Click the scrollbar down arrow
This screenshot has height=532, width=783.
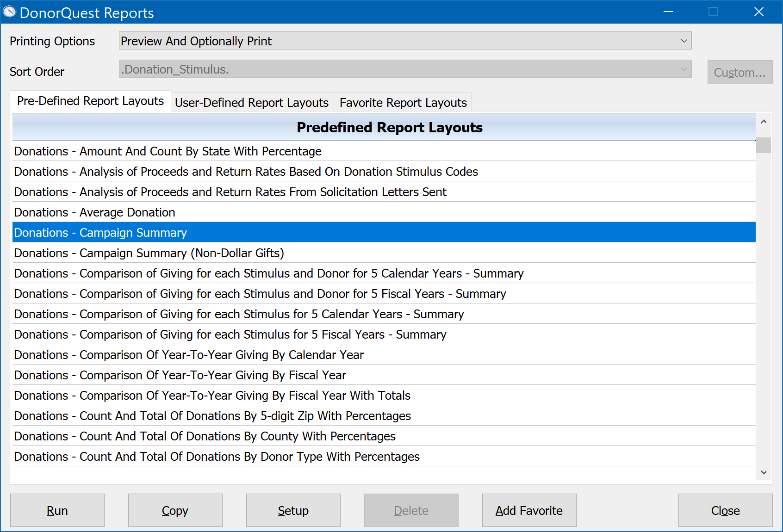(x=764, y=472)
